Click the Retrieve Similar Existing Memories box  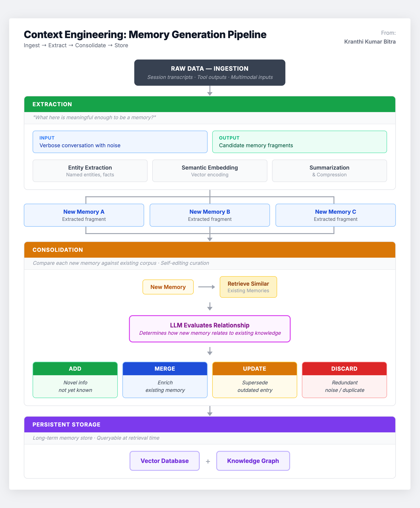coord(248,287)
